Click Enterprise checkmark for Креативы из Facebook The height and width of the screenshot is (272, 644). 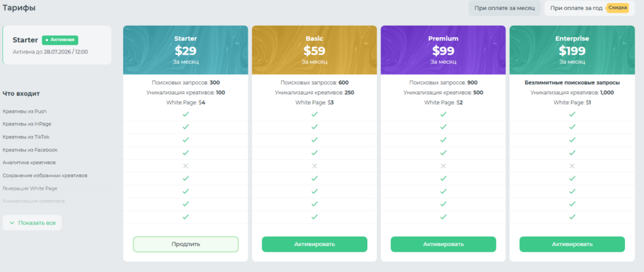(x=572, y=152)
